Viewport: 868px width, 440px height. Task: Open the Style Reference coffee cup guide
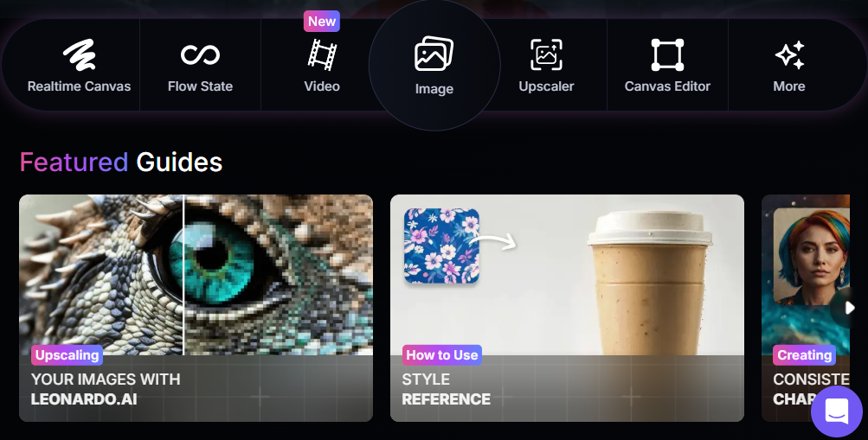pyautogui.click(x=567, y=308)
